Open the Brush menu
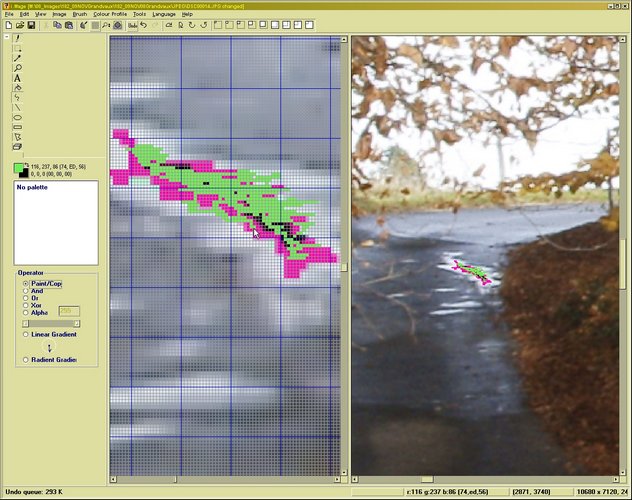This screenshot has width=632, height=500. tap(80, 14)
